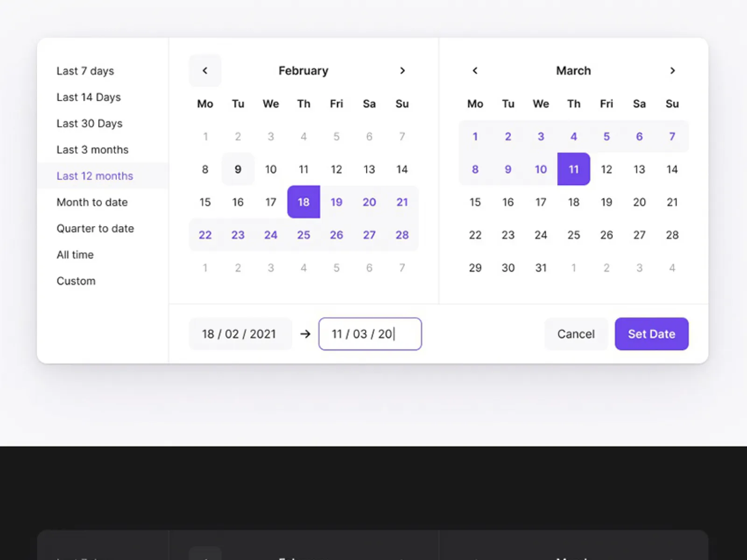The width and height of the screenshot is (747, 560).
Task: Focus the end date input field
Action: tap(370, 334)
